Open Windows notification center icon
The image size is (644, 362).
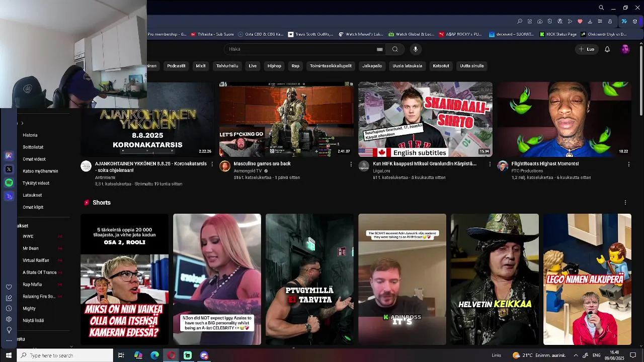click(633, 355)
